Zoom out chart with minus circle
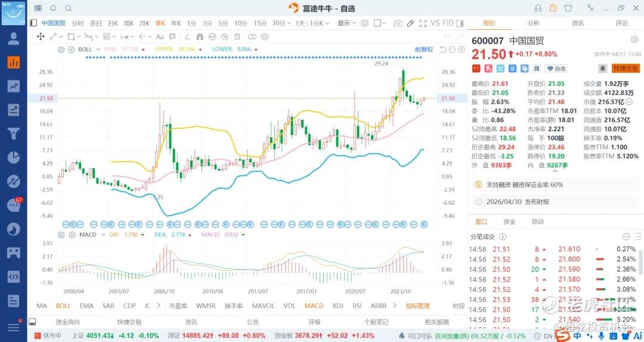This screenshot has width=644, height=342. pyautogui.click(x=452, y=50)
